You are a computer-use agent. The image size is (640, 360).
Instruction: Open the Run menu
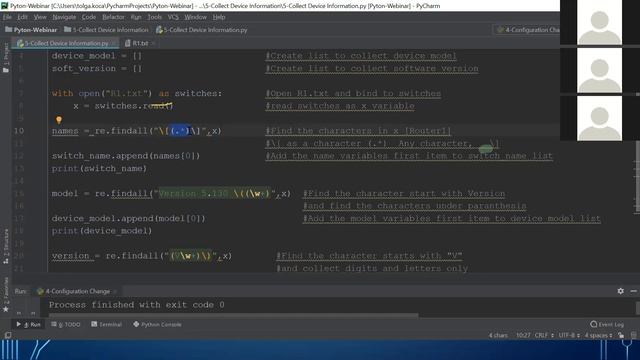[136, 17]
